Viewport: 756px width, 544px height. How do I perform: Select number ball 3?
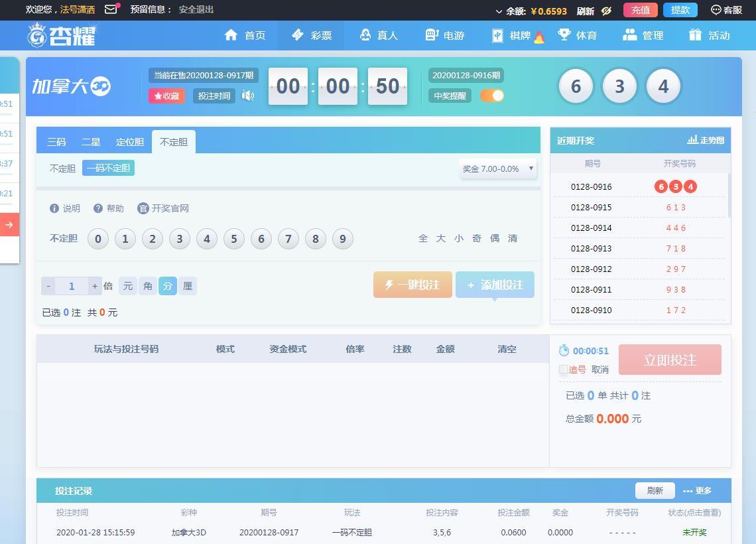(179, 239)
